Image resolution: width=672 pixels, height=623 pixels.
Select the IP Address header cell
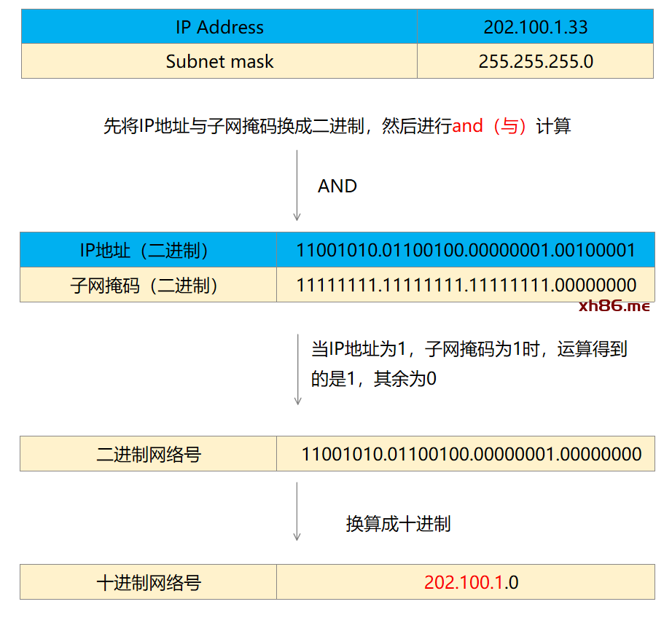219,28
